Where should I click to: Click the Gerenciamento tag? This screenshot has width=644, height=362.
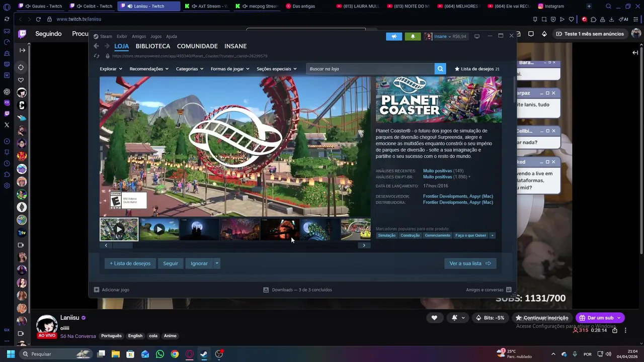point(437,235)
